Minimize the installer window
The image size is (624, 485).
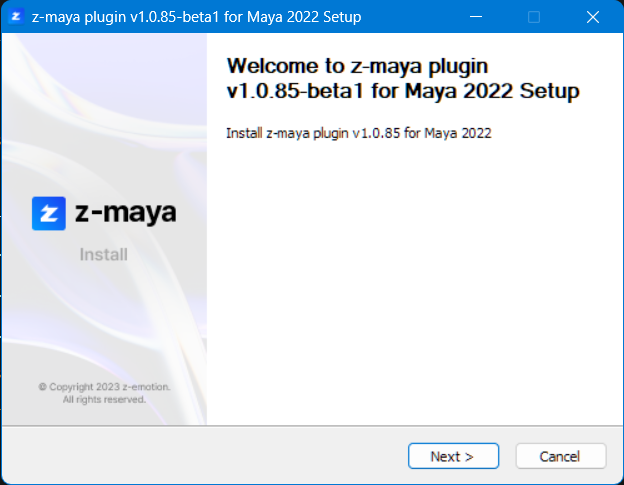point(476,17)
